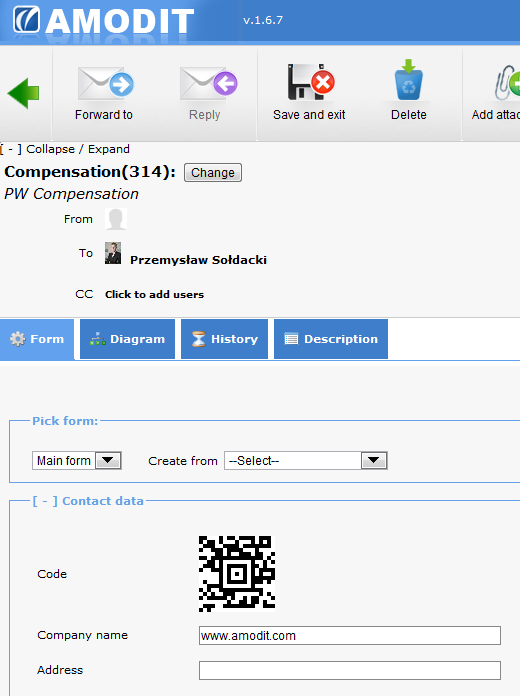Click the Save and exit floppy icon
Image resolution: width=520 pixels, height=696 pixels.
coord(311,82)
